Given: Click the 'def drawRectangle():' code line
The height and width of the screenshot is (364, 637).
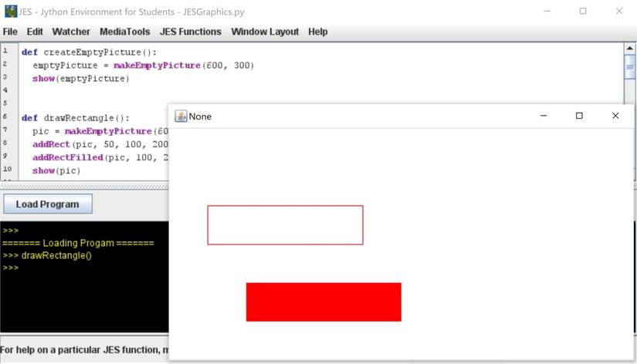Looking at the screenshot, I should pos(76,118).
